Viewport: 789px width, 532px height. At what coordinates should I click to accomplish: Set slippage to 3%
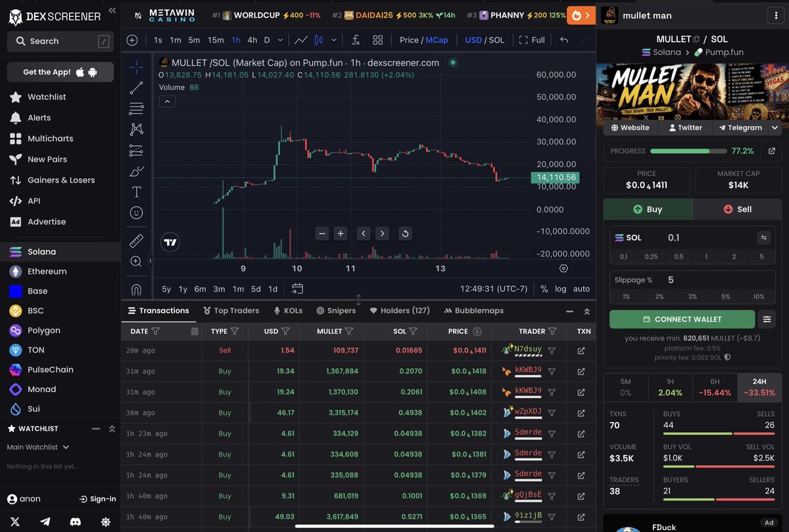pos(692,297)
